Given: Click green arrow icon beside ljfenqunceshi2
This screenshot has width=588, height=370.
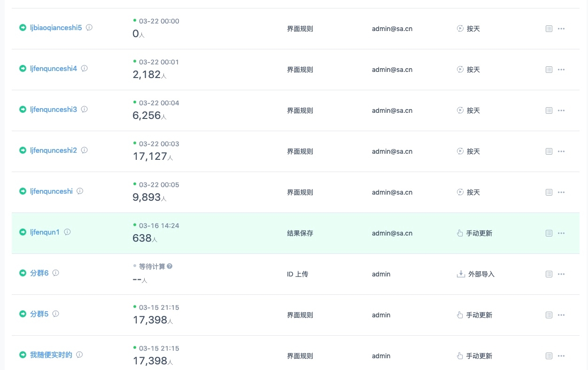Looking at the screenshot, I should pyautogui.click(x=23, y=150).
